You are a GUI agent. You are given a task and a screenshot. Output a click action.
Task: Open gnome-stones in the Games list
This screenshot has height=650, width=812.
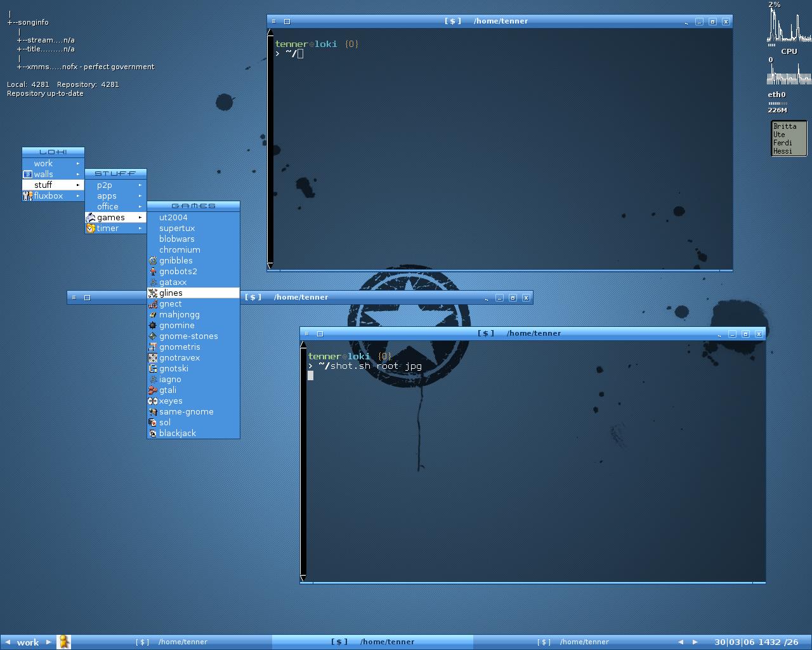pyautogui.click(x=193, y=336)
